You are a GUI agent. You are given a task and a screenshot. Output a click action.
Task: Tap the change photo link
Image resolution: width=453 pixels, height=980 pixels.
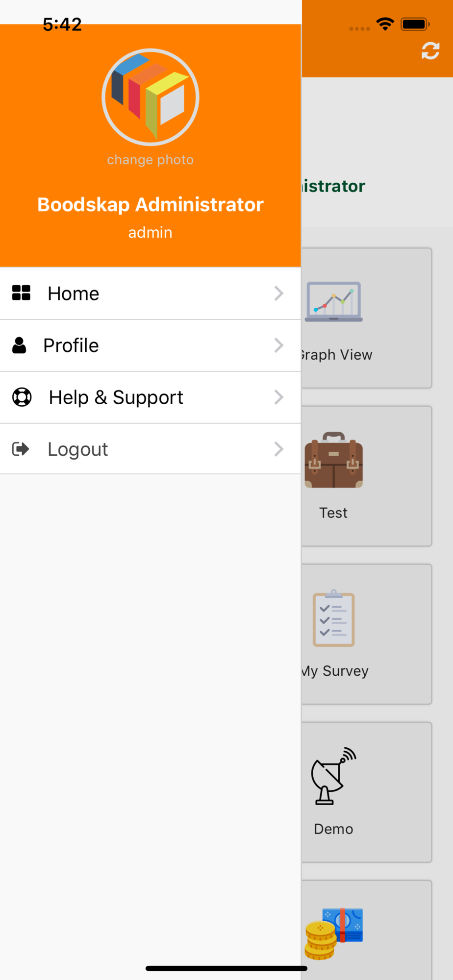tap(150, 160)
